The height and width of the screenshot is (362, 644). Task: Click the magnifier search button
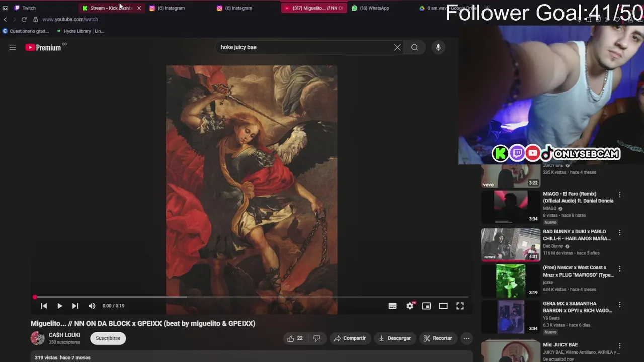[x=414, y=47]
